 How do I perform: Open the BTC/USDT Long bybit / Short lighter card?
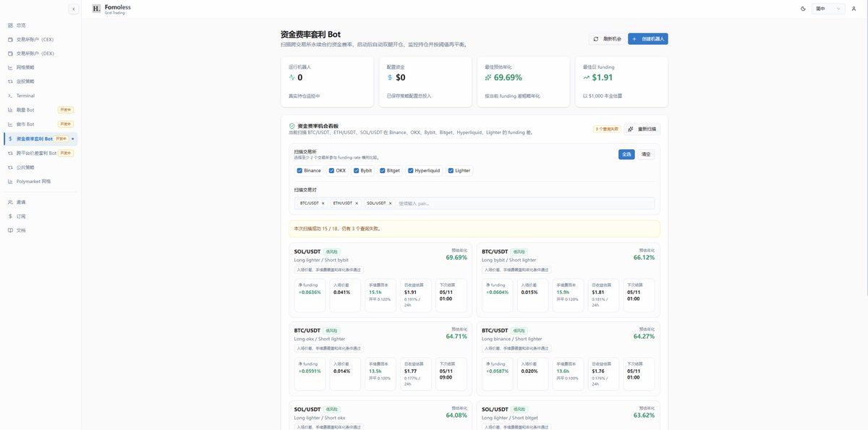pyautogui.click(x=569, y=280)
